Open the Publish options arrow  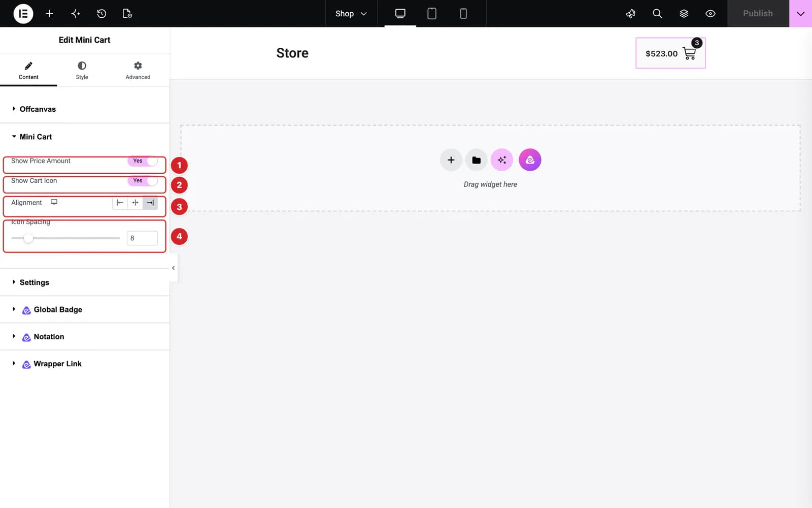tap(800, 14)
